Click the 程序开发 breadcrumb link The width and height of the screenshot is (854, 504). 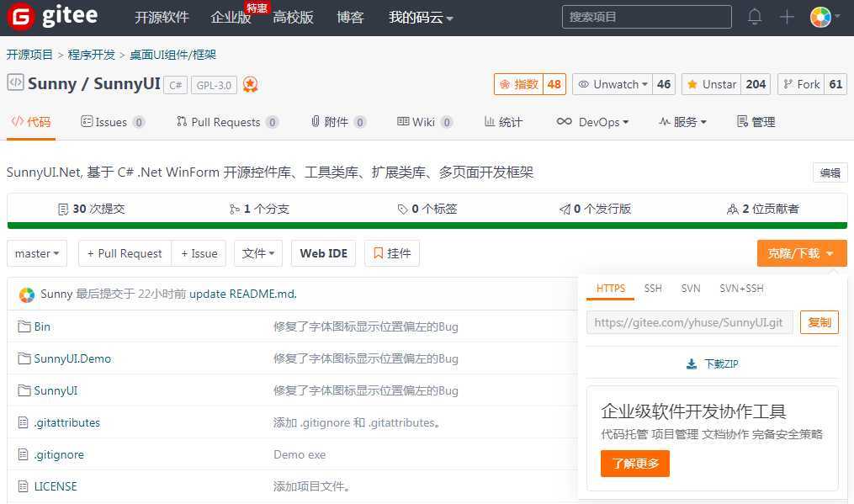[x=92, y=55]
